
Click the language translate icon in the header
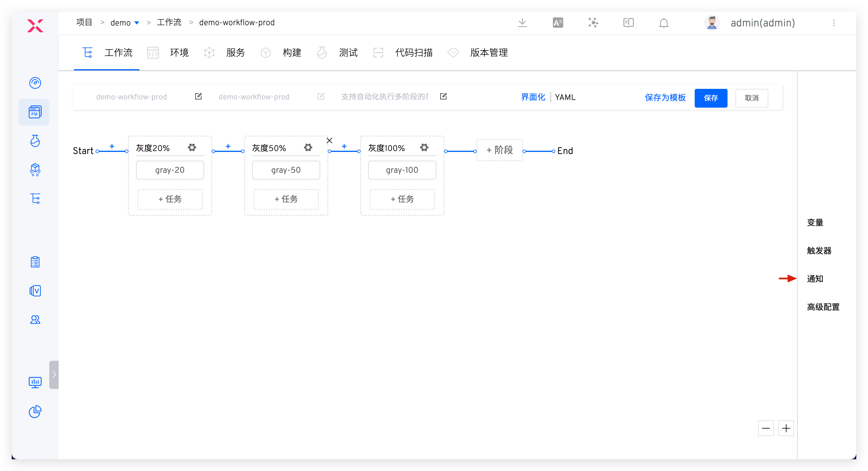tap(557, 22)
